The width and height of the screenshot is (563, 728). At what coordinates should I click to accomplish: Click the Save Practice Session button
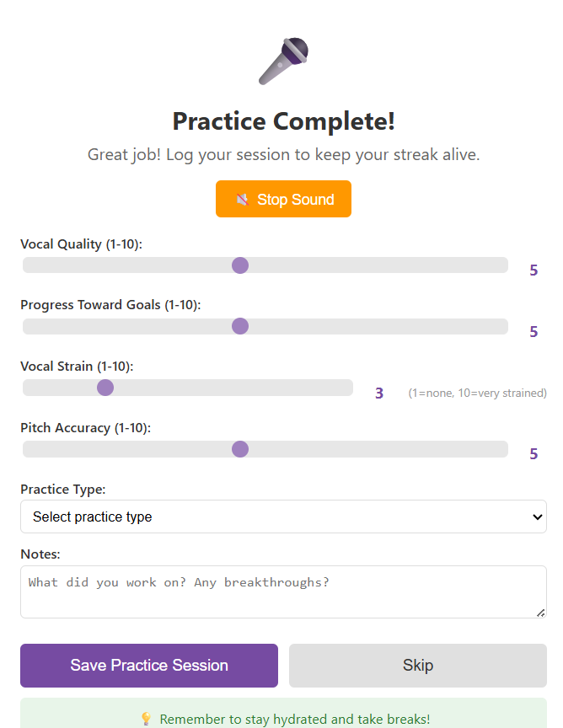[x=148, y=665]
